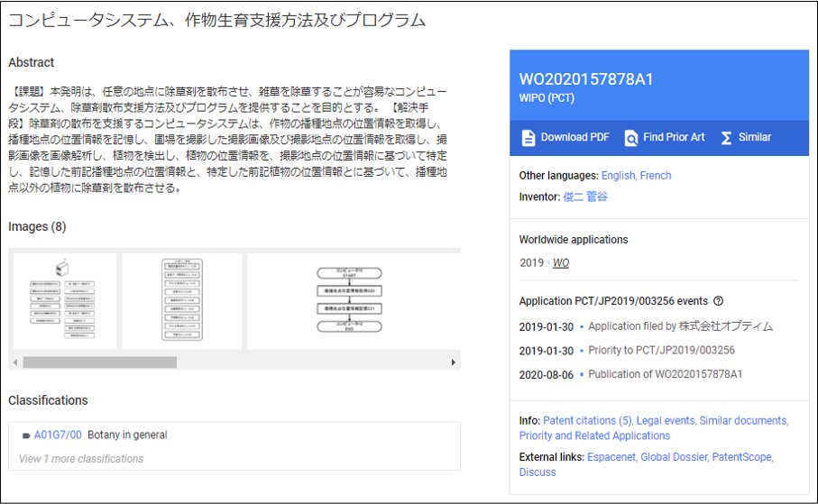
Task: Open the first patent drawing thumbnail
Action: point(64,301)
